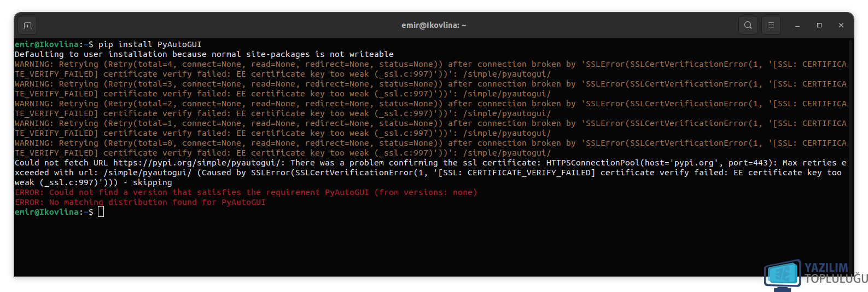Click the warning line with Retry total=0
This screenshot has width=868, height=292.
tap(430, 143)
